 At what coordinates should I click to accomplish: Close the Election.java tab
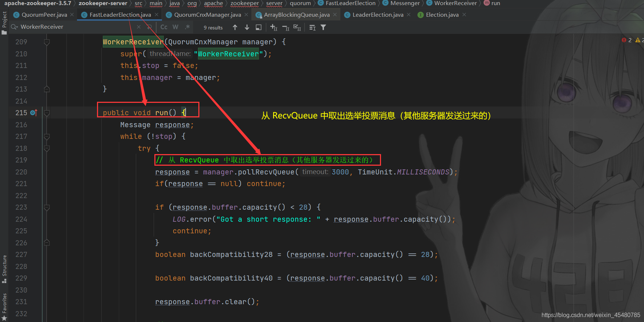point(464,15)
